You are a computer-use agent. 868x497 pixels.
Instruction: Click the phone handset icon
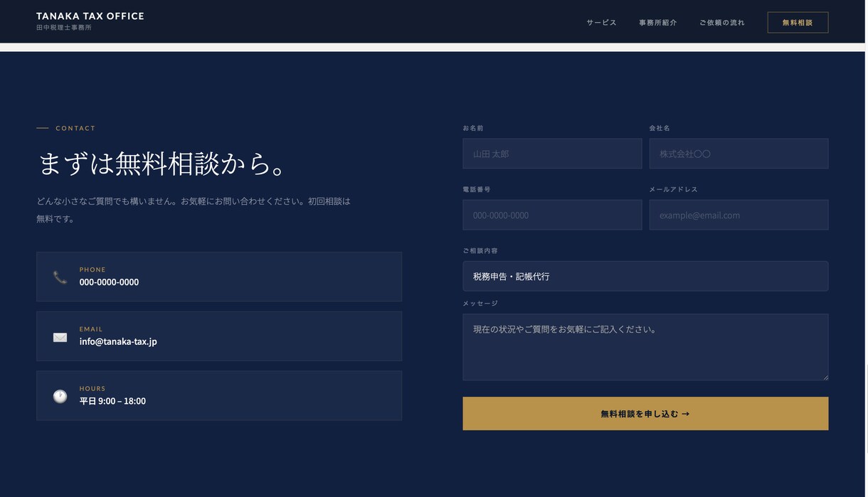click(60, 277)
